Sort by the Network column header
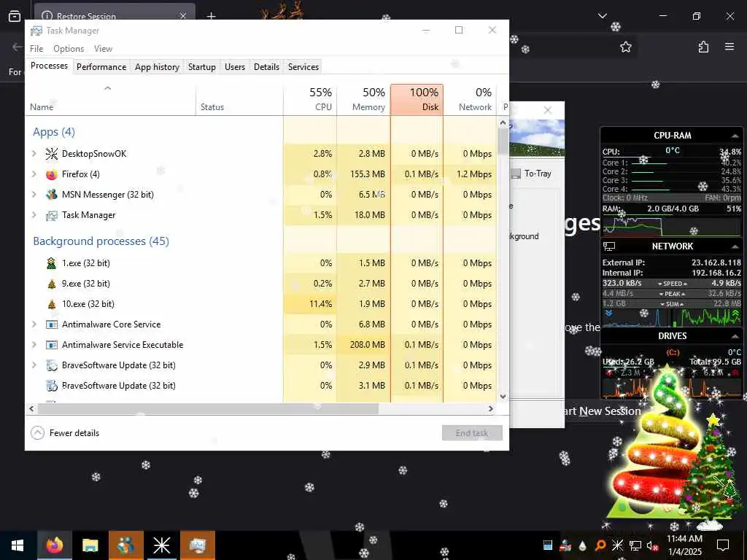Image resolution: width=747 pixels, height=560 pixels. tap(470, 99)
